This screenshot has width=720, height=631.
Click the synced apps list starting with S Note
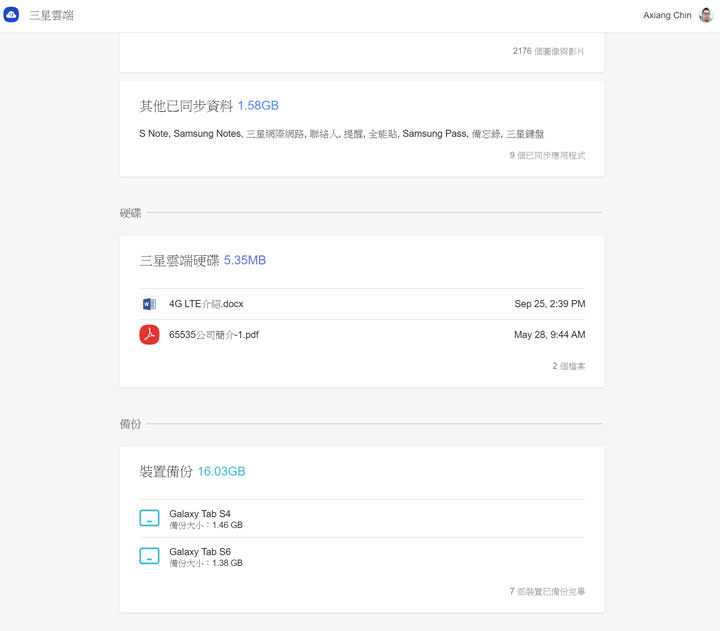coord(341,134)
